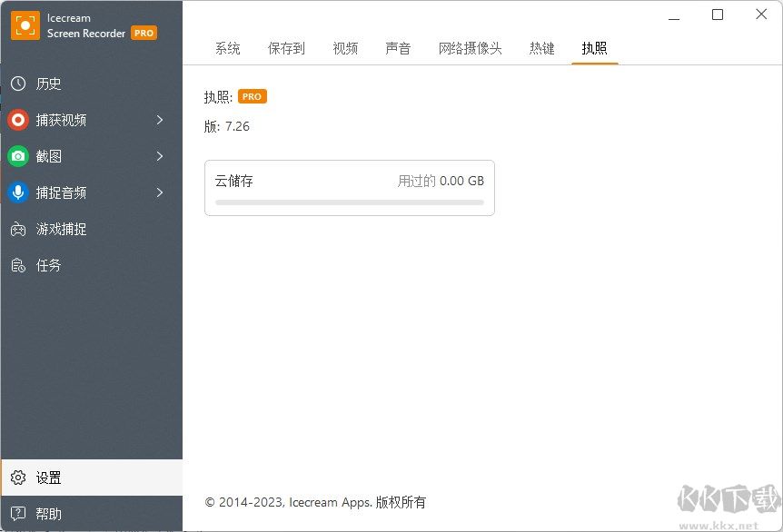
Task: Click the PRO badge in the sidebar header
Action: (x=144, y=33)
